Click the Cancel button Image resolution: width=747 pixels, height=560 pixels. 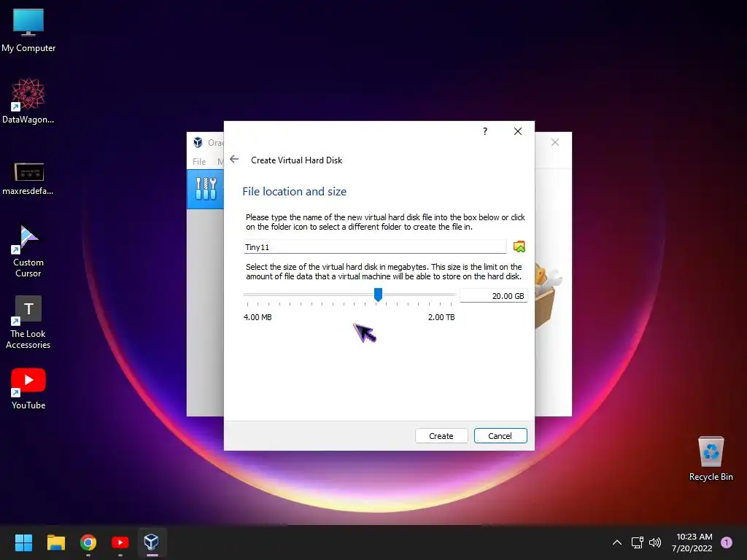pyautogui.click(x=500, y=436)
